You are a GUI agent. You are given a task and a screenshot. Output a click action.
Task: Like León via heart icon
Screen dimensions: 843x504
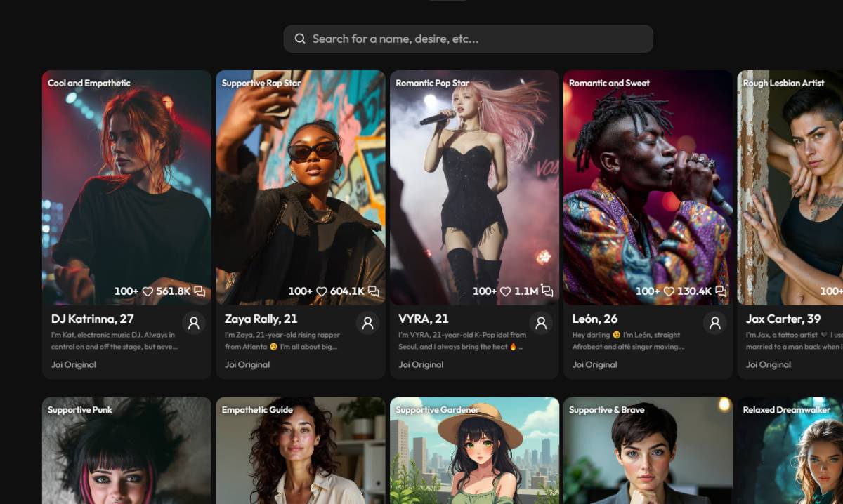pyautogui.click(x=669, y=291)
